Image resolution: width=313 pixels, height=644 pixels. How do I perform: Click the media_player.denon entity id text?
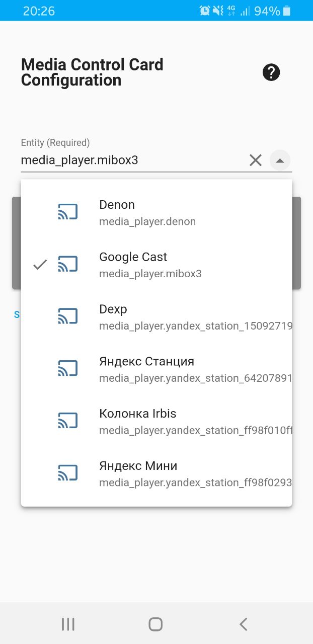coord(147,221)
